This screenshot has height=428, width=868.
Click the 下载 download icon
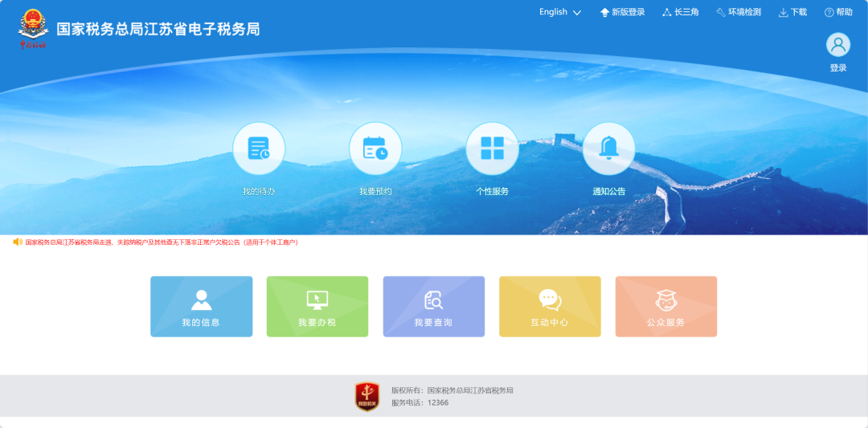(x=784, y=12)
